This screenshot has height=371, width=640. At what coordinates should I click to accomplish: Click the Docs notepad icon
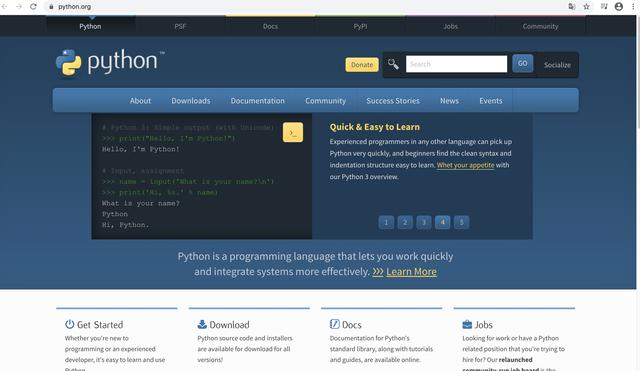coord(335,324)
